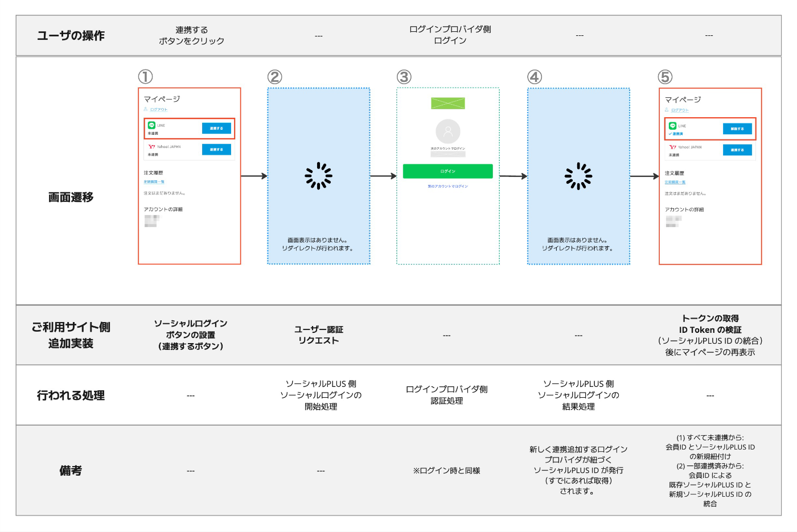Open the 別のアカウントでログイン link

pyautogui.click(x=448, y=186)
